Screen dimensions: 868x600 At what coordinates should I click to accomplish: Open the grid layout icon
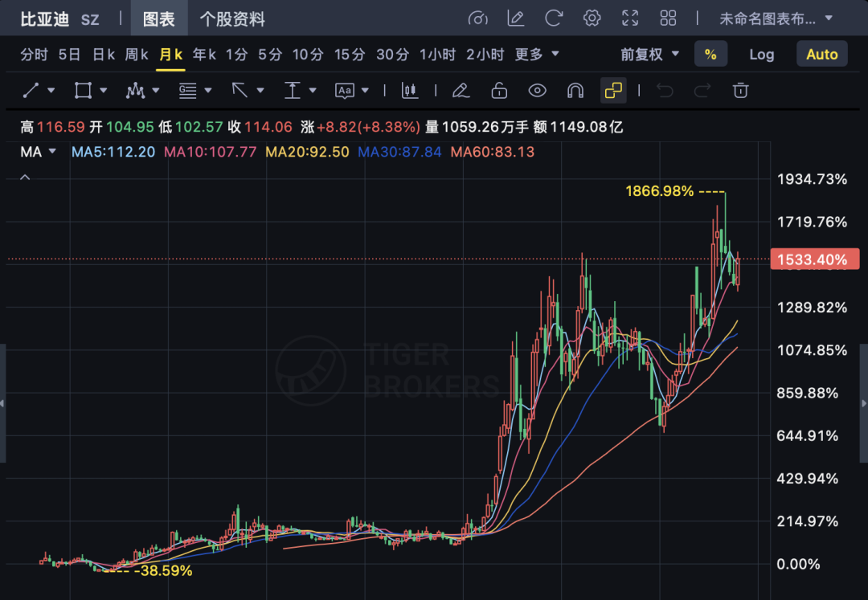(668, 18)
